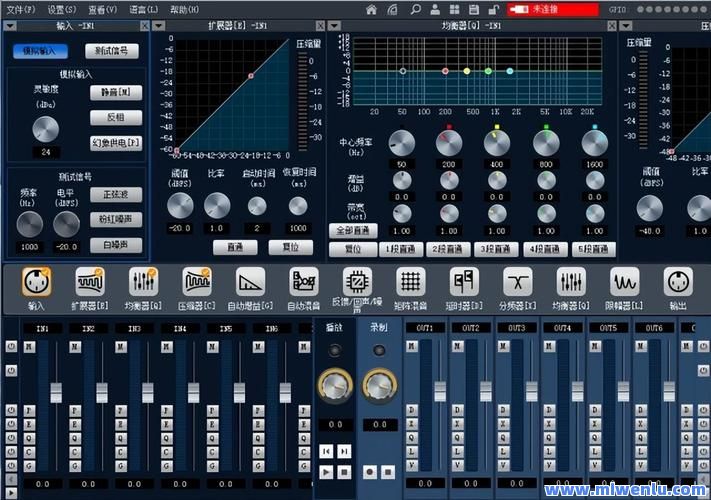The image size is (711, 500).
Task: Click the IN2 channel fader handle
Action: coord(102,389)
